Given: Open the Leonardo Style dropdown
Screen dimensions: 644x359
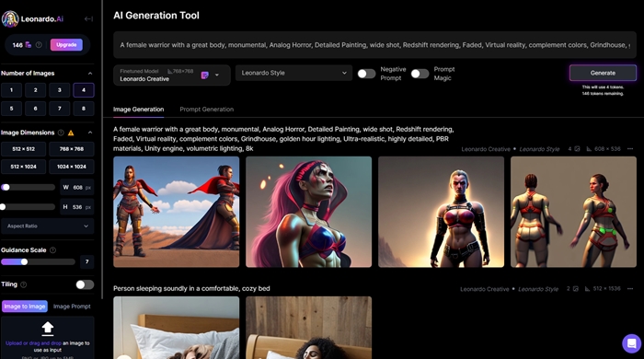Looking at the screenshot, I should click(x=293, y=73).
